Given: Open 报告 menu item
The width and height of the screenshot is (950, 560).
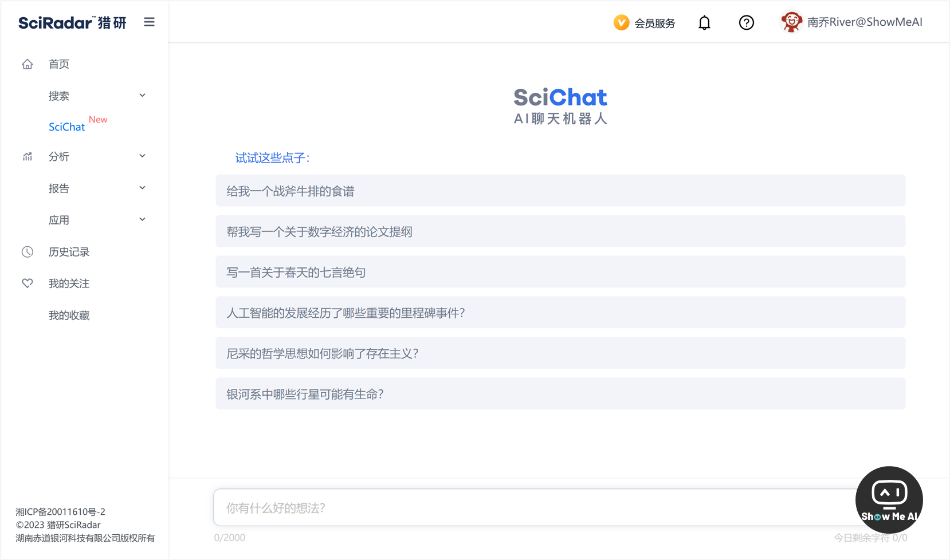Looking at the screenshot, I should (58, 188).
